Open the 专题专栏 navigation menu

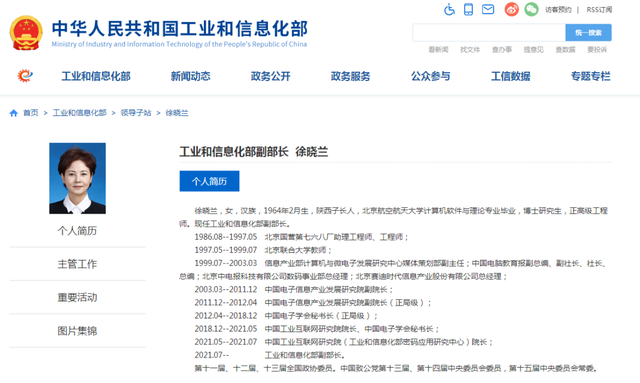[591, 76]
